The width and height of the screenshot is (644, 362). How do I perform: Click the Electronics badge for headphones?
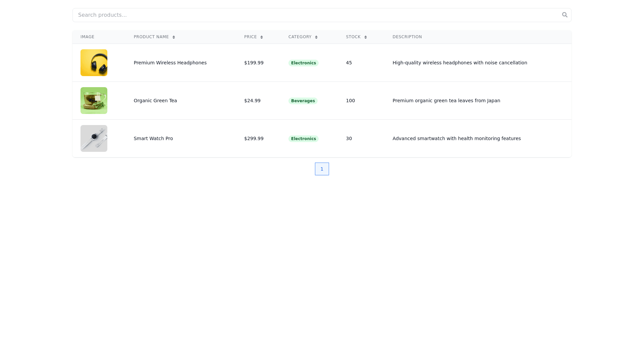(303, 63)
